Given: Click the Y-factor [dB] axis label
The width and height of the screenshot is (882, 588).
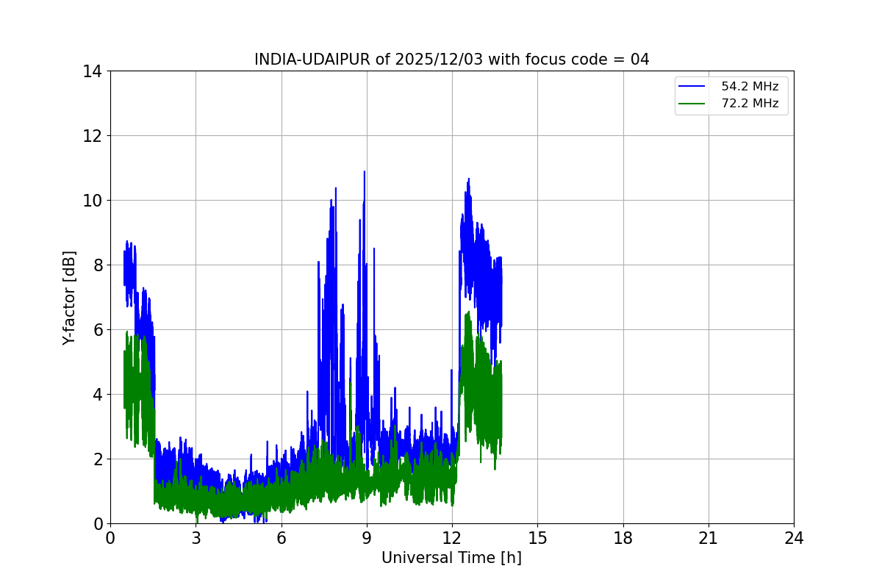Looking at the screenshot, I should point(69,298).
